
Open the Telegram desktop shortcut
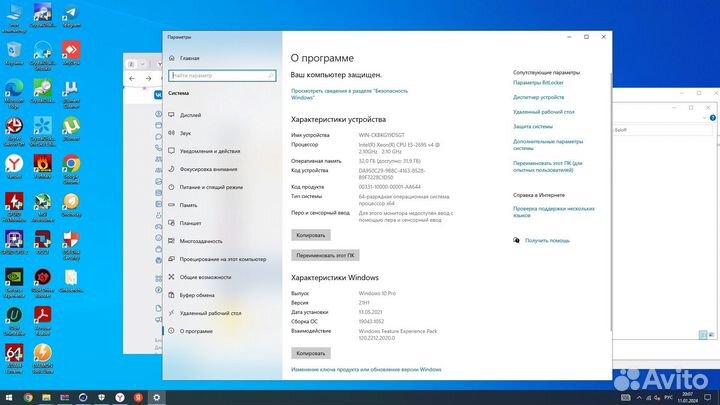(x=71, y=15)
